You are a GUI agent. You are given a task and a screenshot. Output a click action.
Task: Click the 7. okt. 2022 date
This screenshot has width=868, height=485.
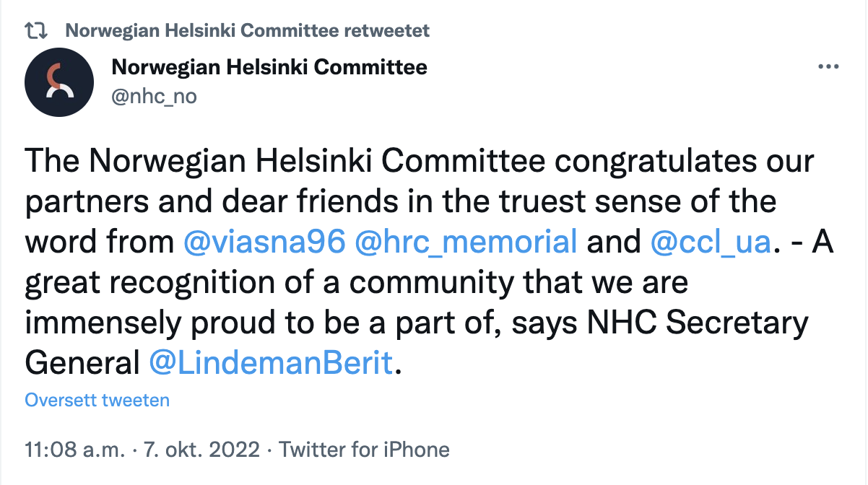(201, 450)
